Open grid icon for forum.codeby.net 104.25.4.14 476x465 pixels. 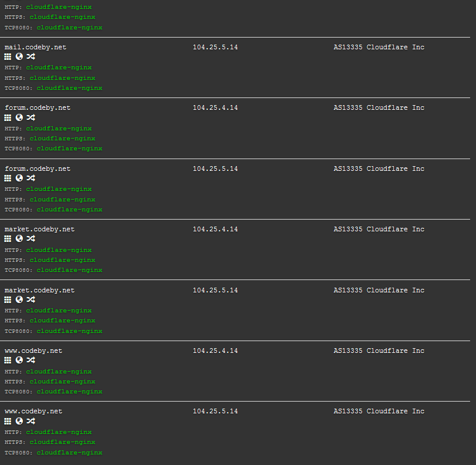point(8,117)
